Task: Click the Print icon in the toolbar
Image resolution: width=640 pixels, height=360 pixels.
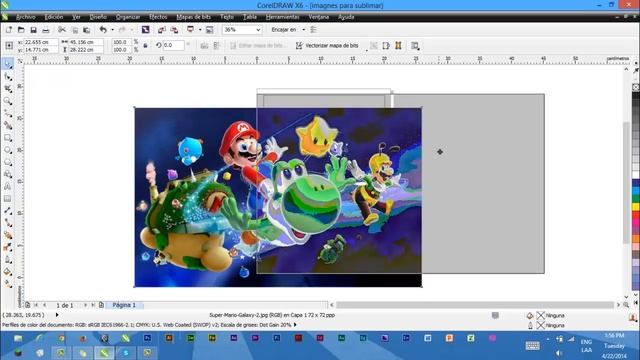Action: 46,30
